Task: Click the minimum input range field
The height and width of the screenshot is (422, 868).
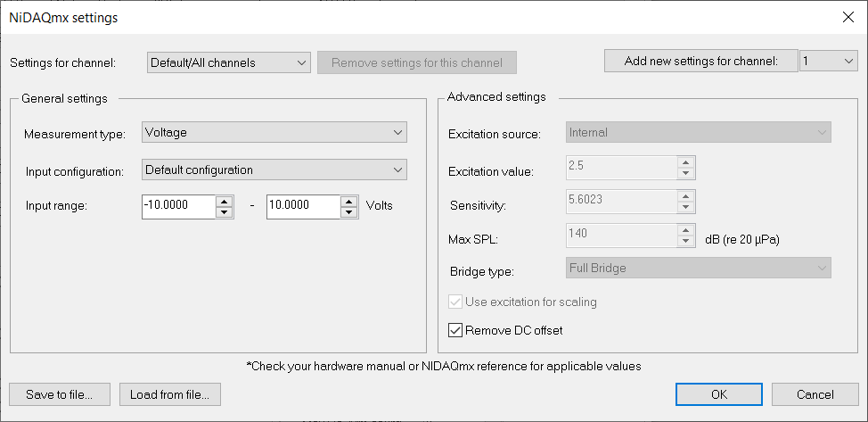Action: [177, 206]
